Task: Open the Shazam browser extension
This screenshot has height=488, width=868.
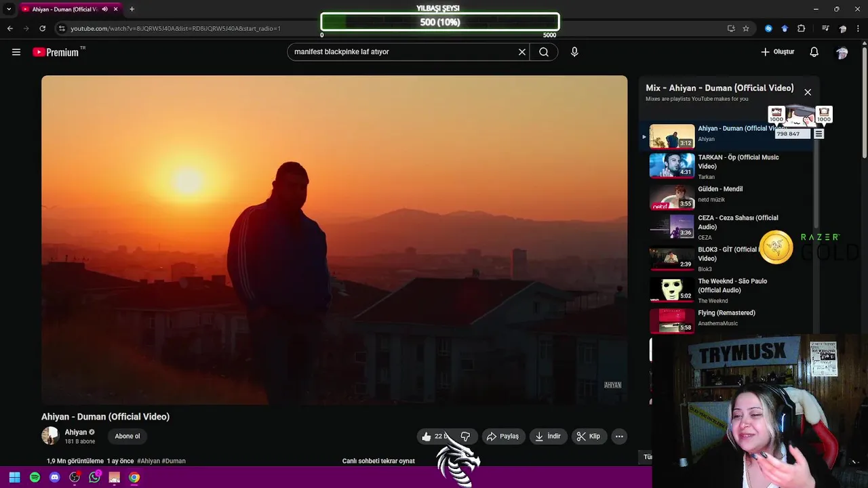Action: click(768, 28)
